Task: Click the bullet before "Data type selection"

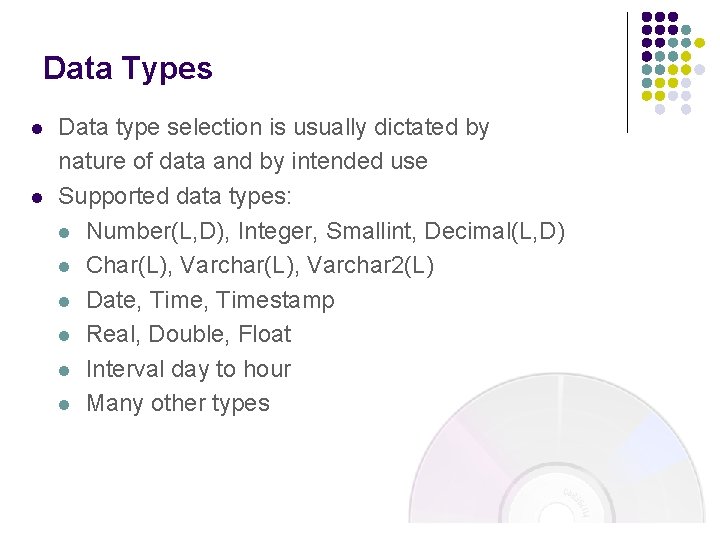Action: (x=36, y=129)
